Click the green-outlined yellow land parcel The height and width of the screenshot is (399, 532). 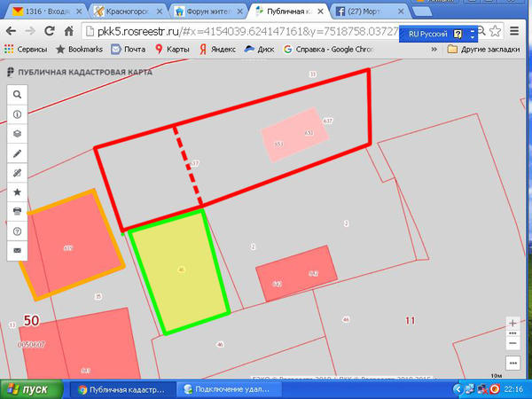(181, 270)
